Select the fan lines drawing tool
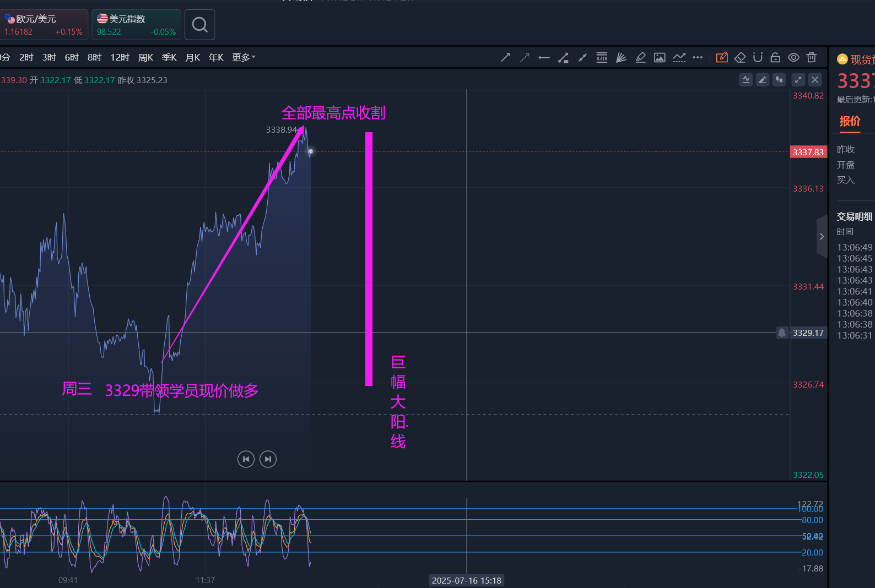Image resolution: width=875 pixels, height=588 pixels. (621, 57)
